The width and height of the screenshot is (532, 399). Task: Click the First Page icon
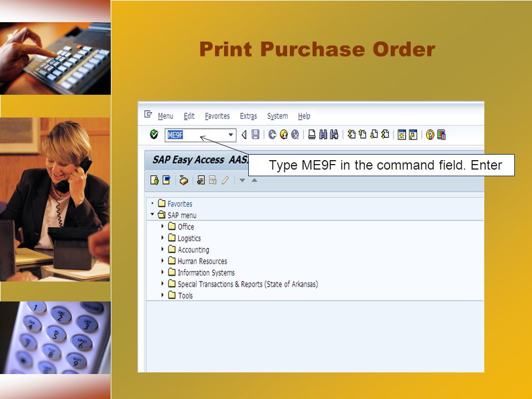click(x=351, y=134)
